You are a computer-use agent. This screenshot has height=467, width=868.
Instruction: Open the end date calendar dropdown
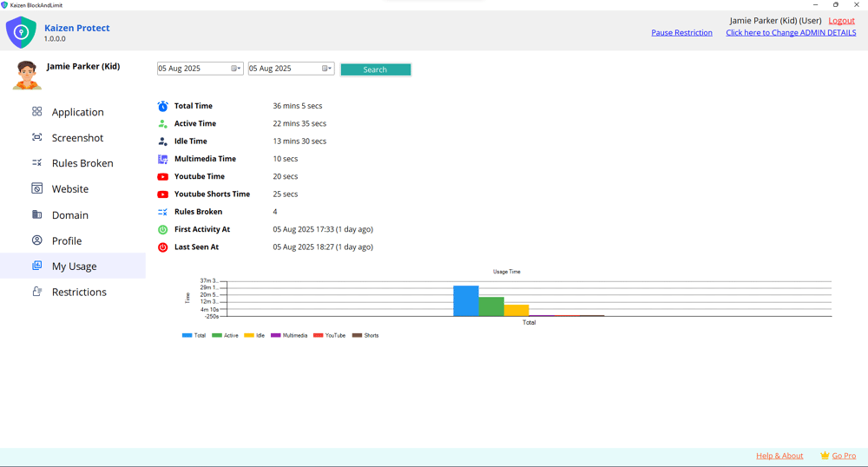pyautogui.click(x=327, y=69)
